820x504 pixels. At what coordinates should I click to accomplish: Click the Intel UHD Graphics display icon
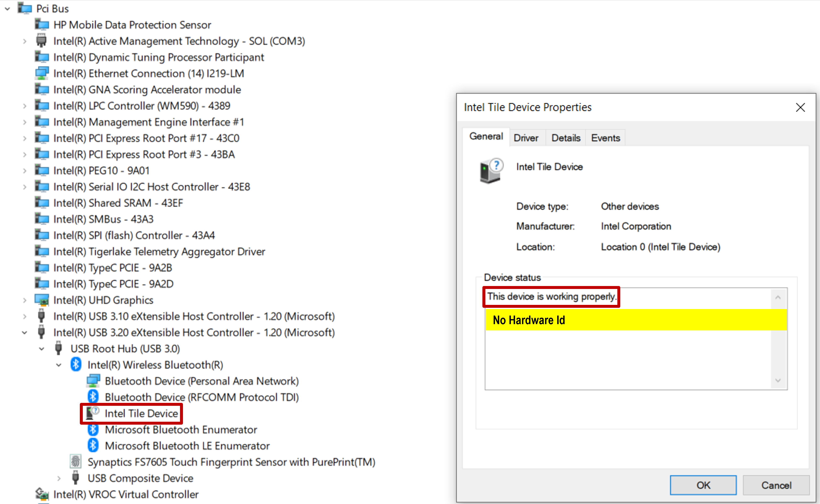click(x=42, y=300)
